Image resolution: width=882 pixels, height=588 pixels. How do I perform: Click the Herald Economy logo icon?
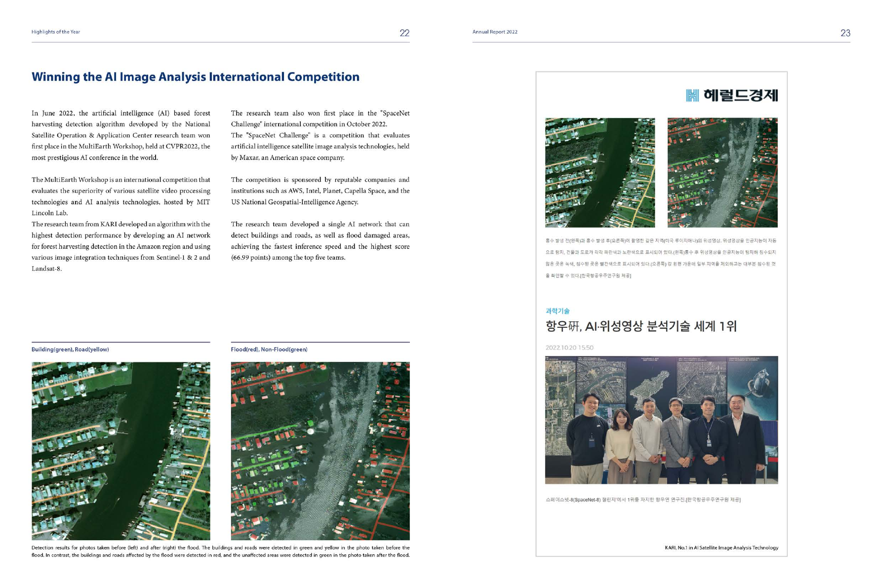(692, 95)
